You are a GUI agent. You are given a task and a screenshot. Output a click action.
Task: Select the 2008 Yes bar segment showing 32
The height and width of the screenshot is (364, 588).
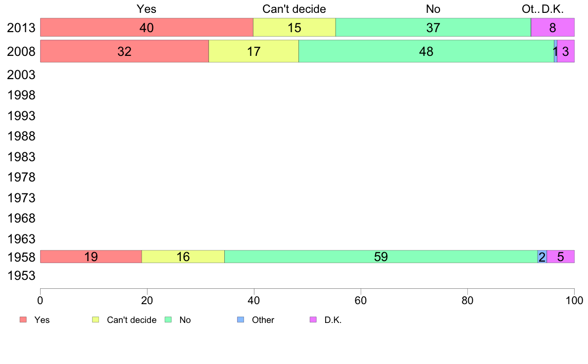point(124,51)
